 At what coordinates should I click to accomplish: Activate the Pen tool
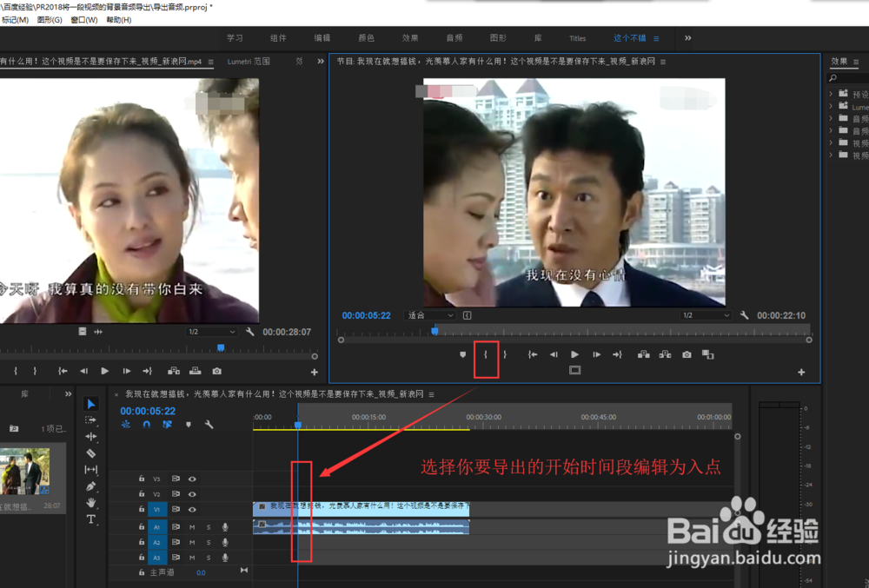(91, 486)
